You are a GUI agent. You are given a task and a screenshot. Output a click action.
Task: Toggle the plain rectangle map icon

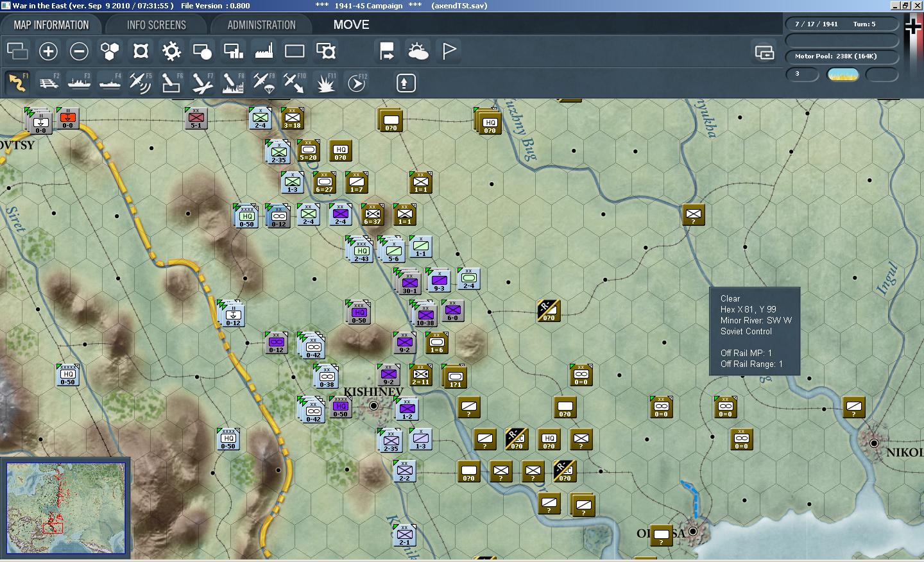coord(295,51)
